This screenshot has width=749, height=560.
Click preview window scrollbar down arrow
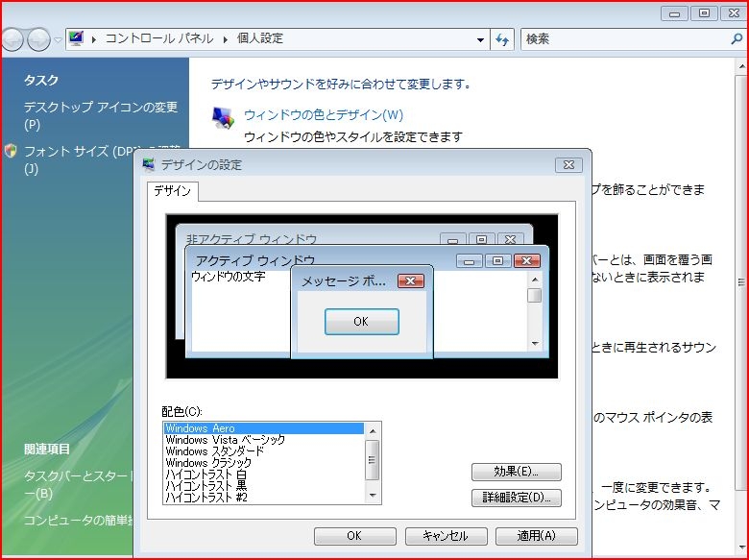click(535, 344)
